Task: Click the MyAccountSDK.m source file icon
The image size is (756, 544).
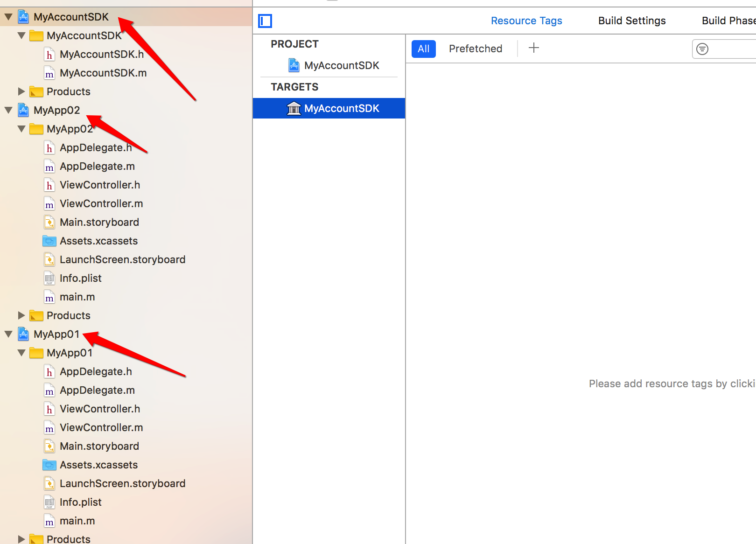Action: click(49, 73)
